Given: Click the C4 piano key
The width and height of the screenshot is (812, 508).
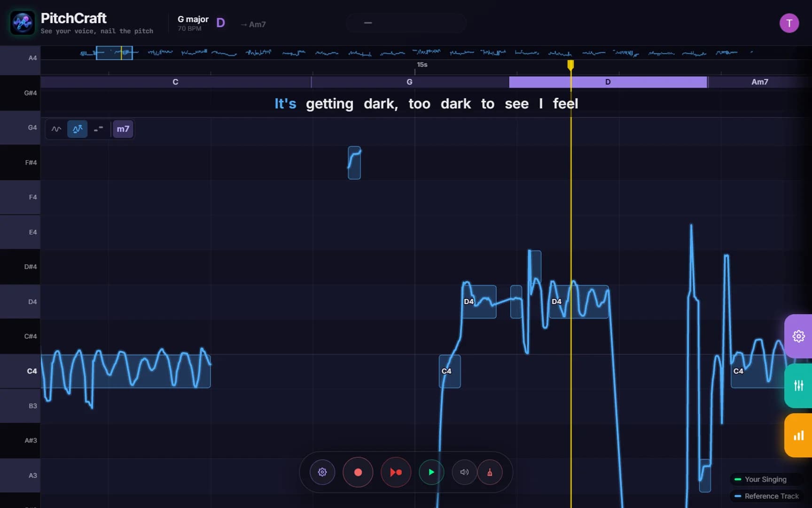Looking at the screenshot, I should click(x=20, y=371).
